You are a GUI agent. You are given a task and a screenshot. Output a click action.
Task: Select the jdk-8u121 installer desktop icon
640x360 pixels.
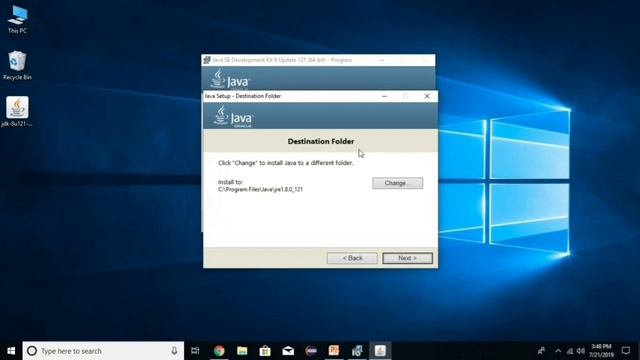[17, 112]
